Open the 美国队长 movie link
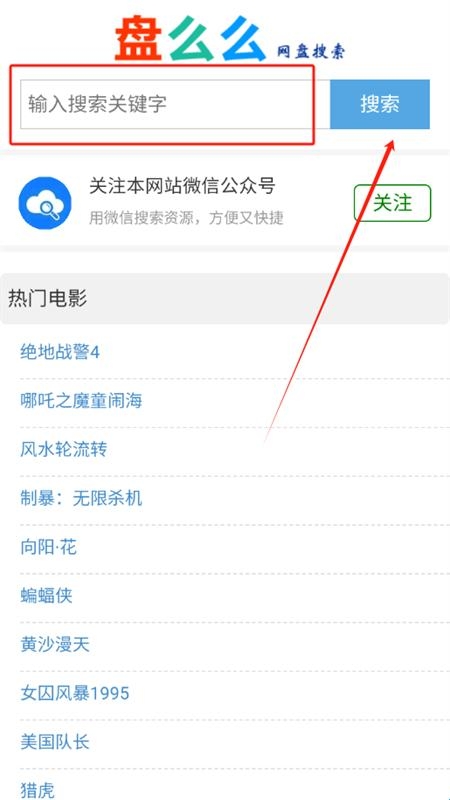450x800 pixels. pos(55,742)
